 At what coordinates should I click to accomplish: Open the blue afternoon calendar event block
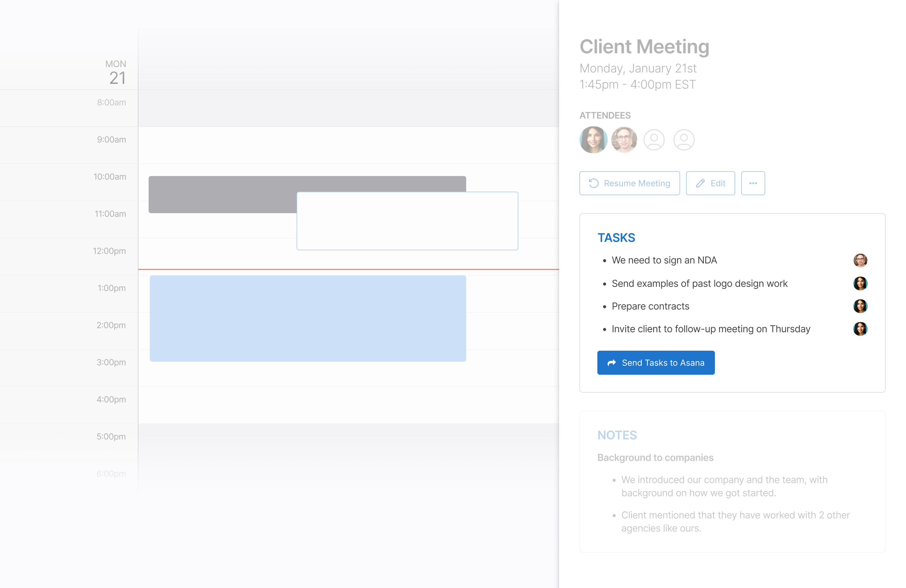pyautogui.click(x=308, y=318)
